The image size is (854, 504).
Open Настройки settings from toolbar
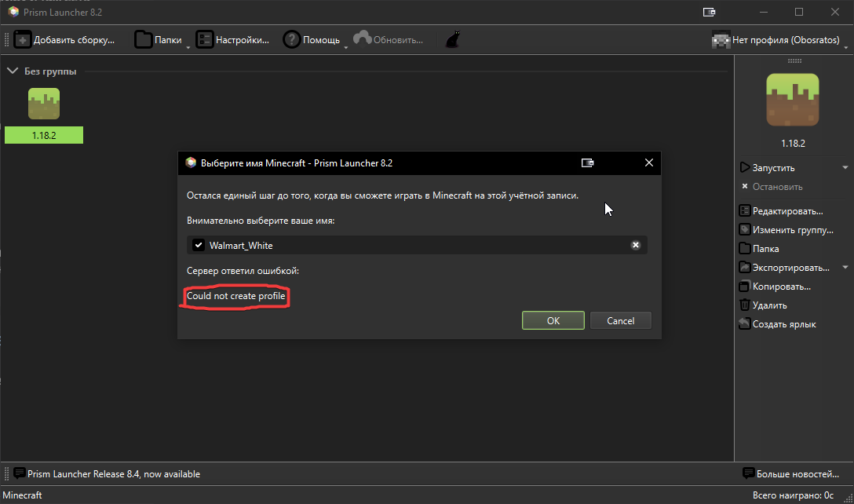click(x=232, y=40)
